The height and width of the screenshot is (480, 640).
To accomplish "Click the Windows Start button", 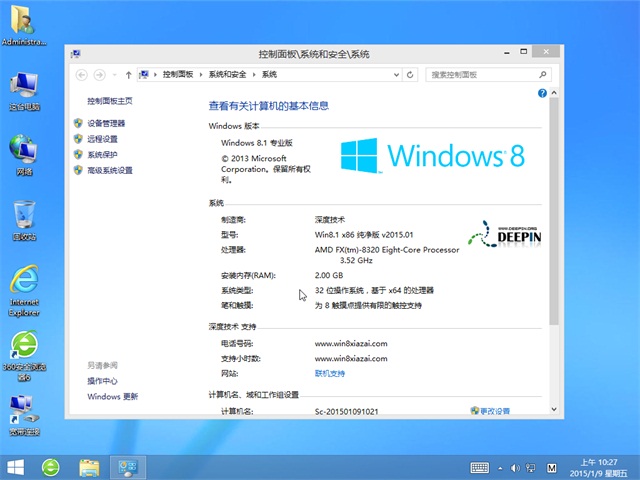I will point(16,466).
